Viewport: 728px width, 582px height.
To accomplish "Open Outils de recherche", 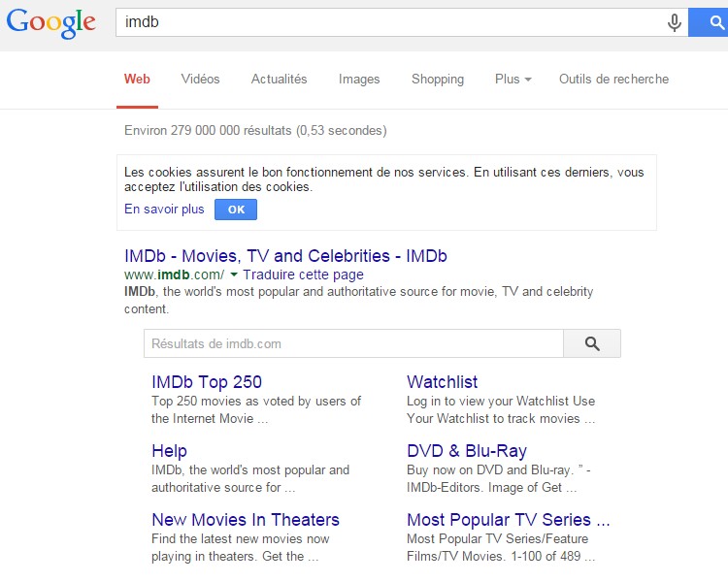I will (x=613, y=79).
